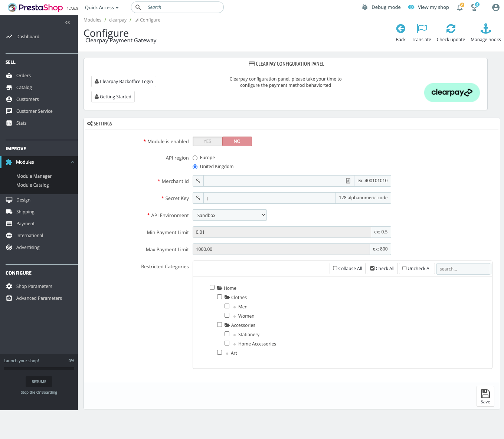Viewport: 504px width, 439px height.
Task: Collapse the Clothes folder in category tree
Action: point(227,297)
